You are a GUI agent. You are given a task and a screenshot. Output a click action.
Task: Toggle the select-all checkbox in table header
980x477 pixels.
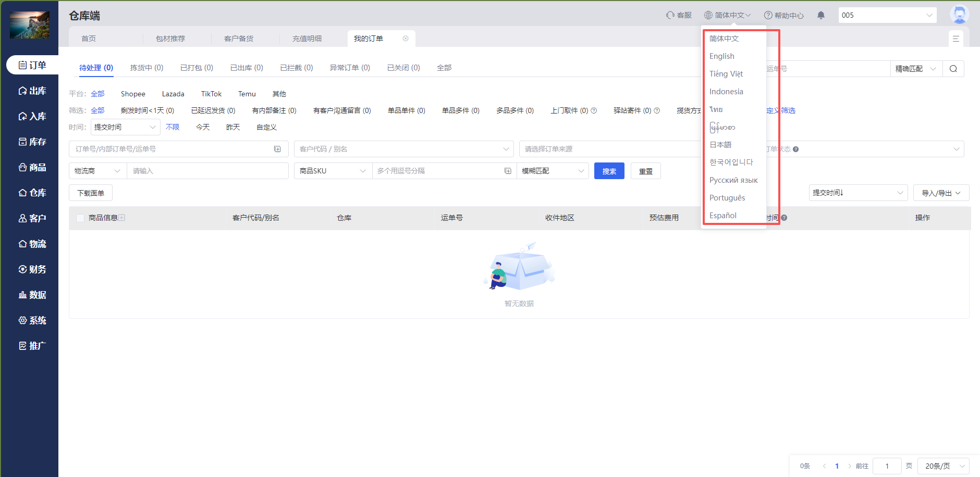point(80,218)
